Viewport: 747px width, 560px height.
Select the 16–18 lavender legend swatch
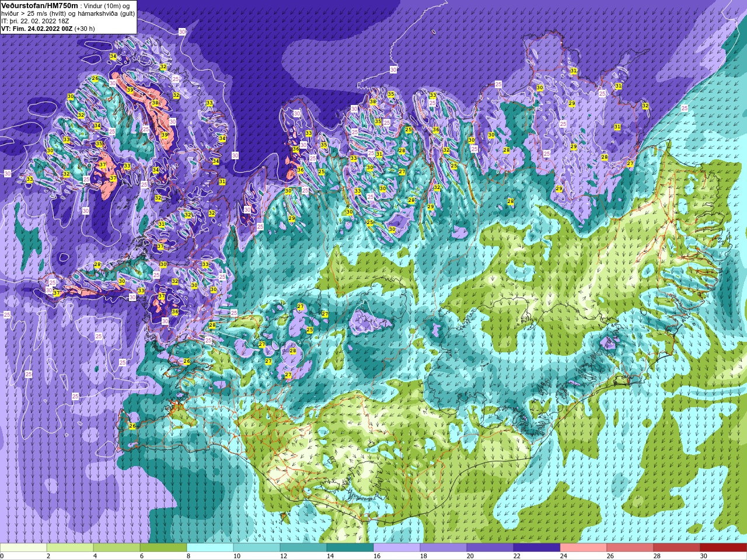point(397,548)
